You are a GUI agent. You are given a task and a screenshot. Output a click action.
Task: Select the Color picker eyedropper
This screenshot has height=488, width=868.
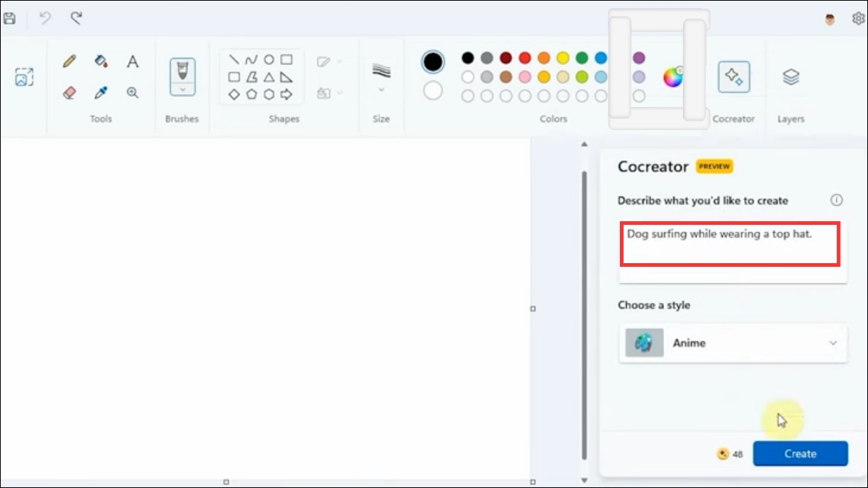click(101, 93)
